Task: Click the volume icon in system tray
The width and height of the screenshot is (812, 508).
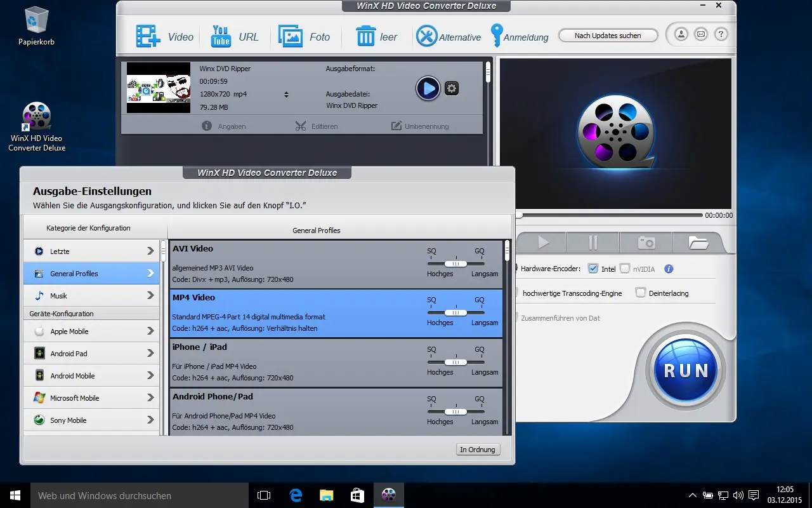Action: (x=738, y=495)
